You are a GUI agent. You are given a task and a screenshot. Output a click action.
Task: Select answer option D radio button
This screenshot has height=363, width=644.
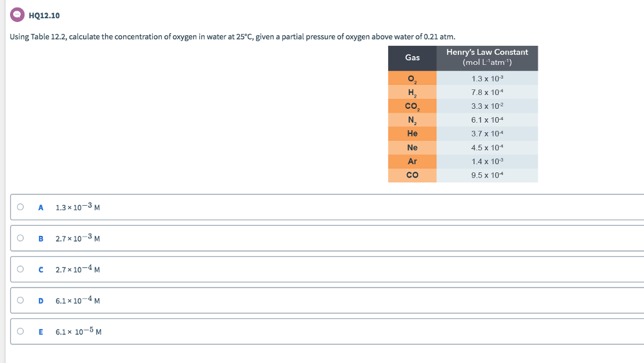coord(19,301)
